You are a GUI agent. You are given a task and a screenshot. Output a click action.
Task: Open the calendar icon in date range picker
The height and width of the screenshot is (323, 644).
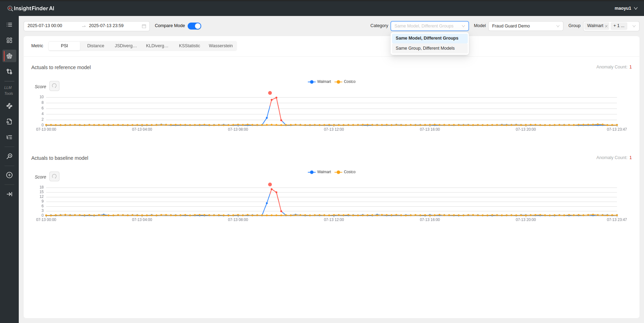[x=144, y=26]
